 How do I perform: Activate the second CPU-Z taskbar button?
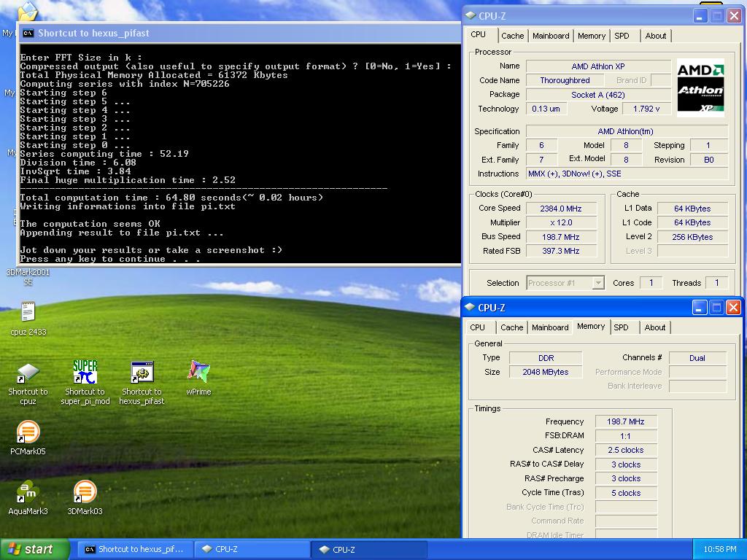(369, 549)
